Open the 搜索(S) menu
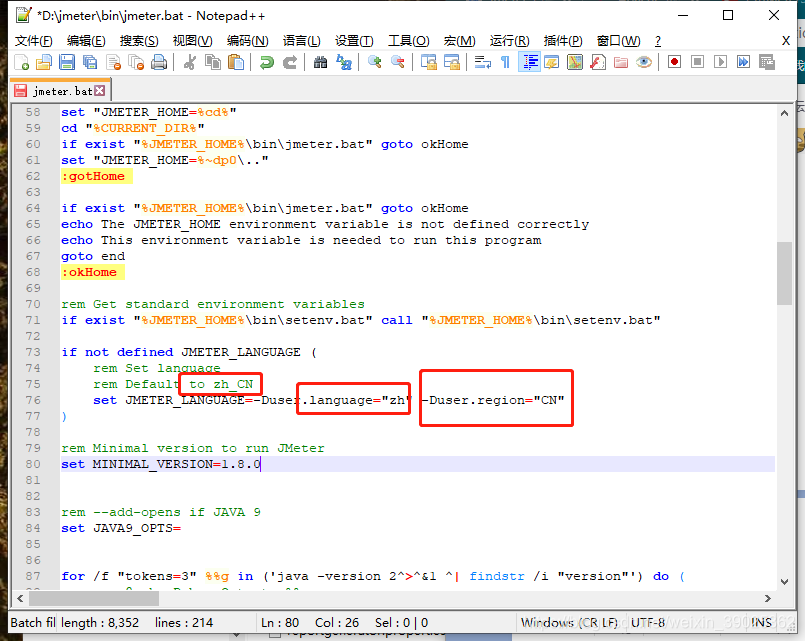The height and width of the screenshot is (641, 805). (x=139, y=41)
